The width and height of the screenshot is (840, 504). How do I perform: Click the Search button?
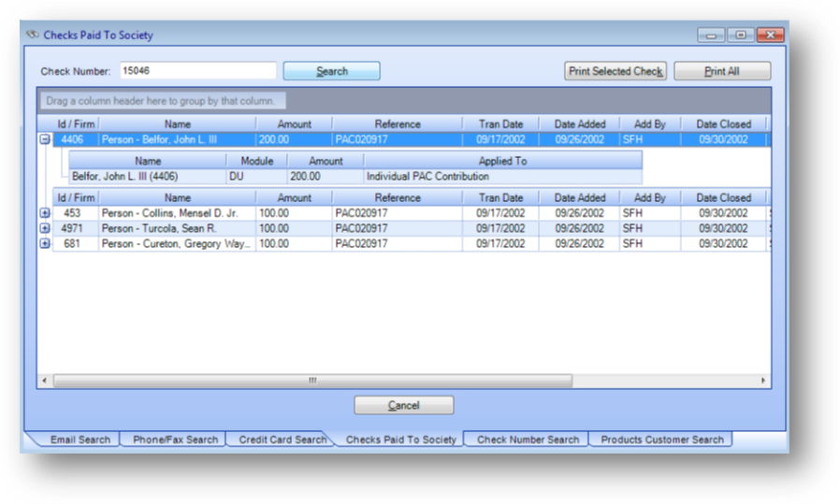click(332, 71)
